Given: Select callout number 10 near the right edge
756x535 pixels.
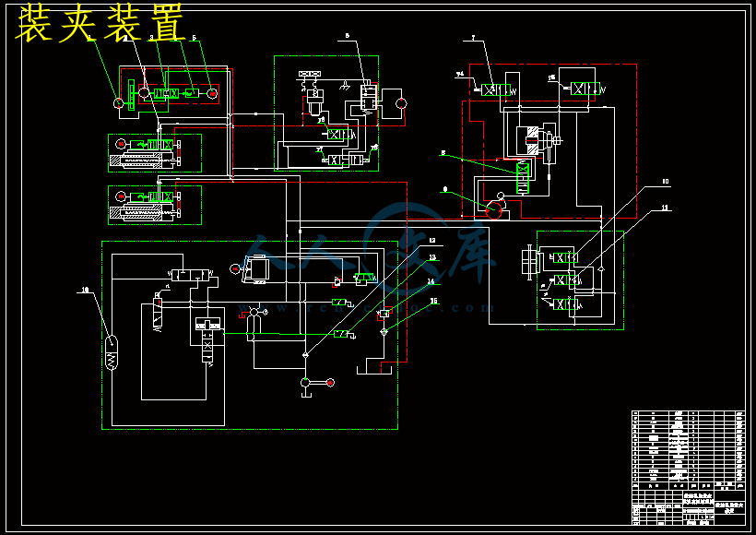Looking at the screenshot, I should (x=666, y=182).
